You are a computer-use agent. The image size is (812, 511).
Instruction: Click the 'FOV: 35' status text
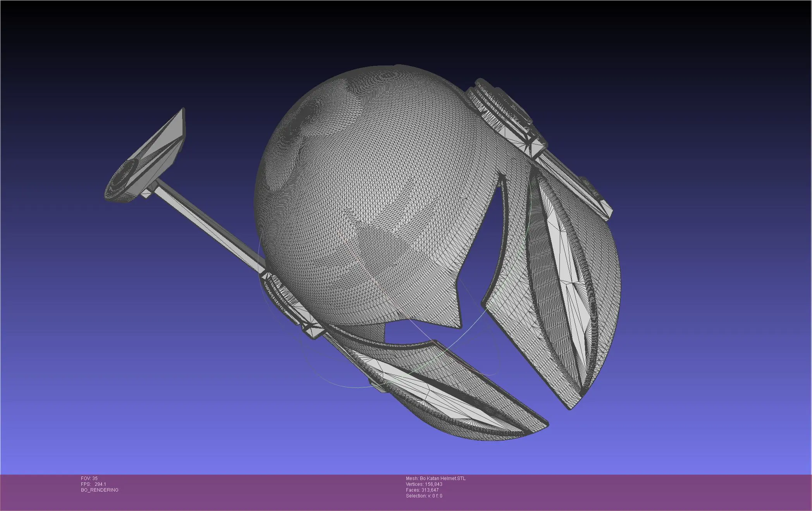pyautogui.click(x=89, y=478)
